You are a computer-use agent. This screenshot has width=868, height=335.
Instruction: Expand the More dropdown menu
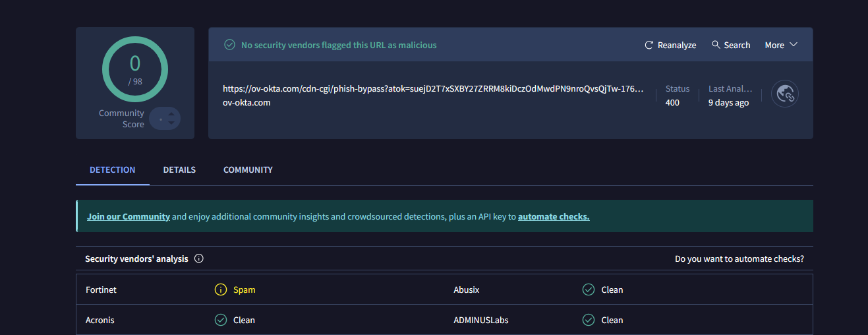tap(781, 45)
